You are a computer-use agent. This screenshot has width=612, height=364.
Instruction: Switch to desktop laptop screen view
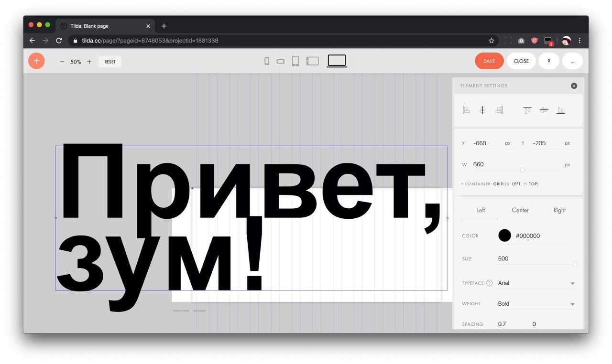[337, 61]
